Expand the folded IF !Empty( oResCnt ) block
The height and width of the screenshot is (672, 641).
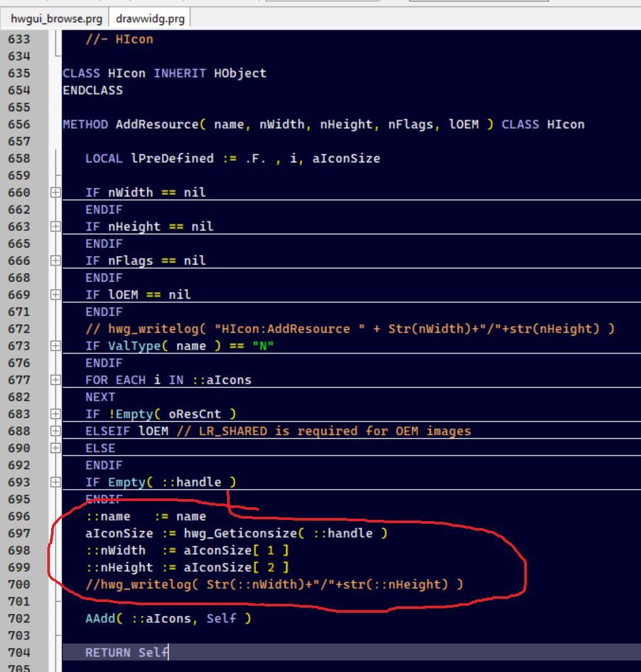56,414
